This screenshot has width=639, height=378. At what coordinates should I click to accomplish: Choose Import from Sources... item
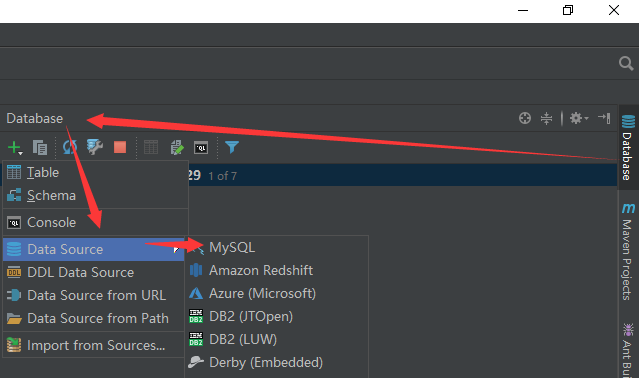point(94,345)
